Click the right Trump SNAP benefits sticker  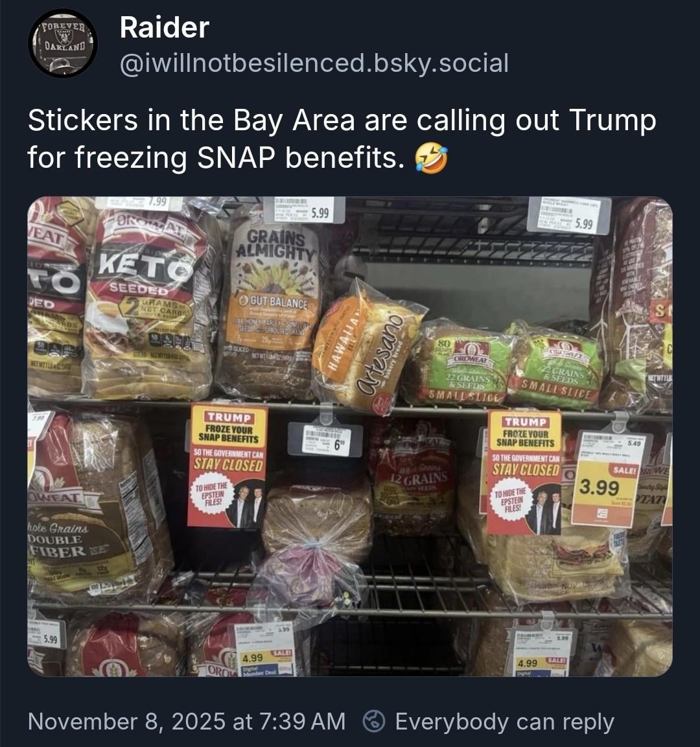524,472
